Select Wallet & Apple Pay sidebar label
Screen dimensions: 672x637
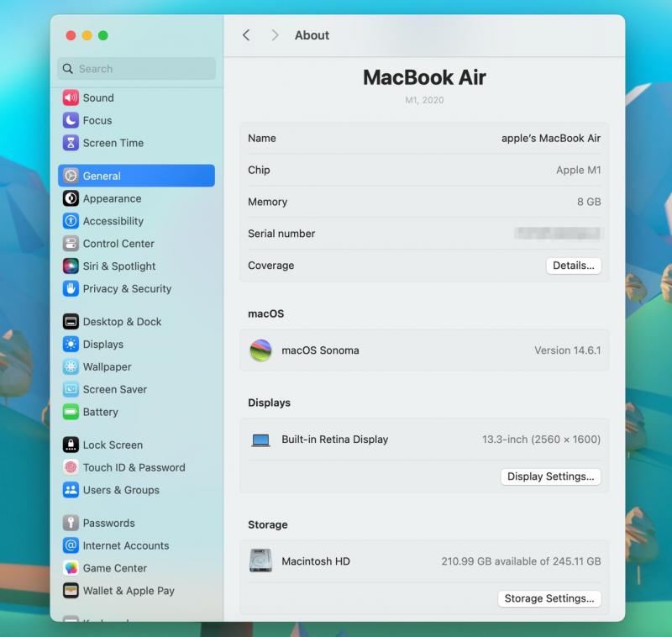(129, 591)
